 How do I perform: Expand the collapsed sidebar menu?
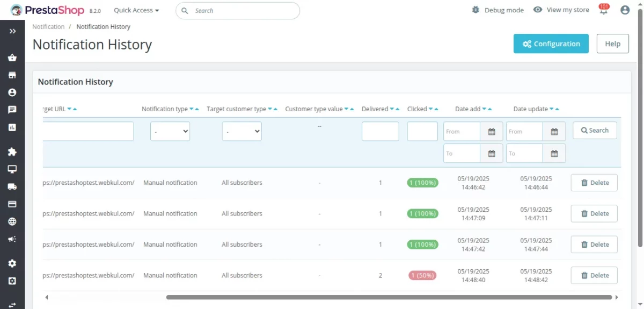tap(12, 31)
